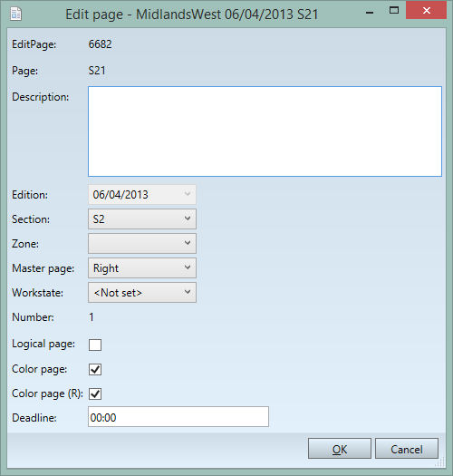Open Master page dropdown set to Right
The width and height of the screenshot is (453, 476).
[x=142, y=267]
